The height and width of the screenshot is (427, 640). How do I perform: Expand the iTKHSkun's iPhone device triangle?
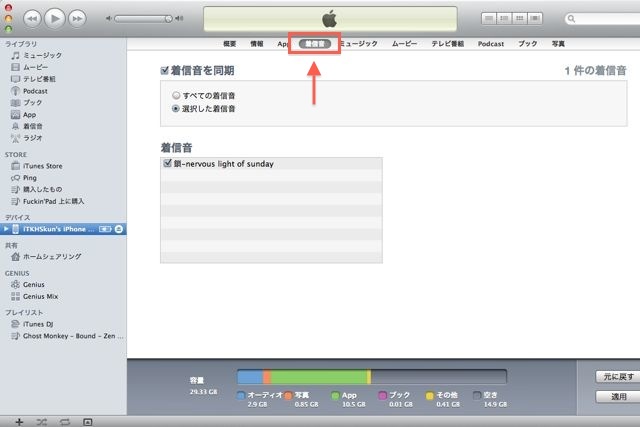(6, 229)
